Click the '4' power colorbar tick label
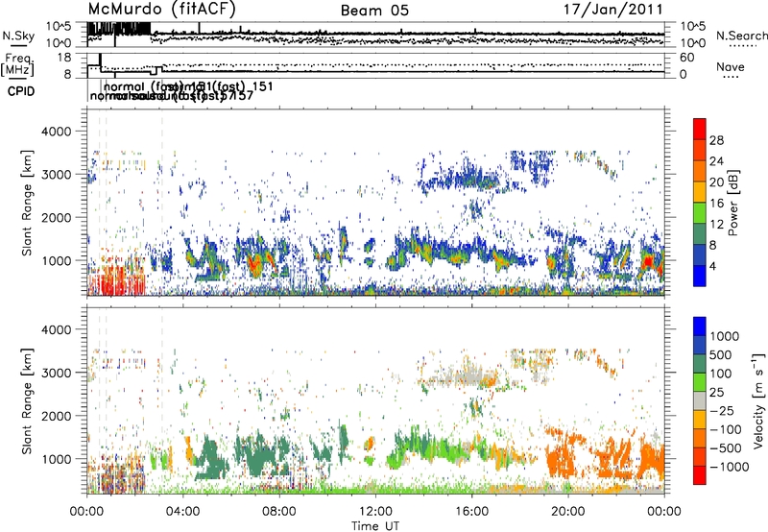Image resolution: width=768 pixels, height=532 pixels. (x=713, y=266)
